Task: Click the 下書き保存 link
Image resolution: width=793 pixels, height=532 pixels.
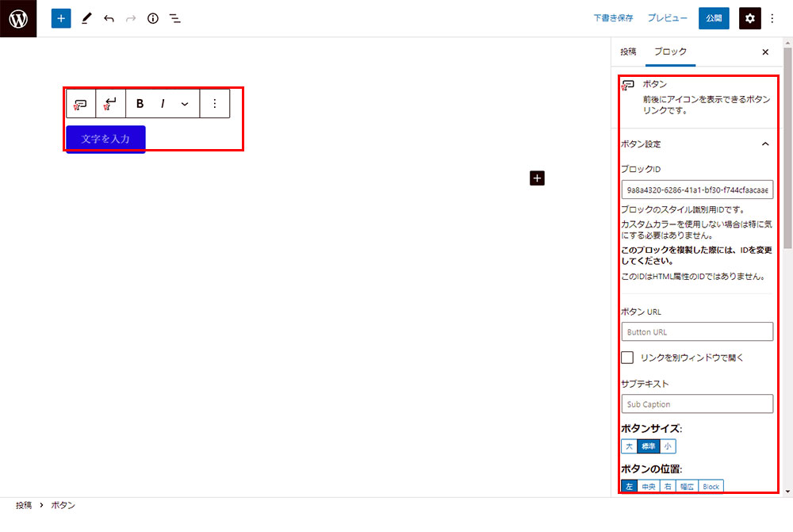Action: tap(613, 18)
